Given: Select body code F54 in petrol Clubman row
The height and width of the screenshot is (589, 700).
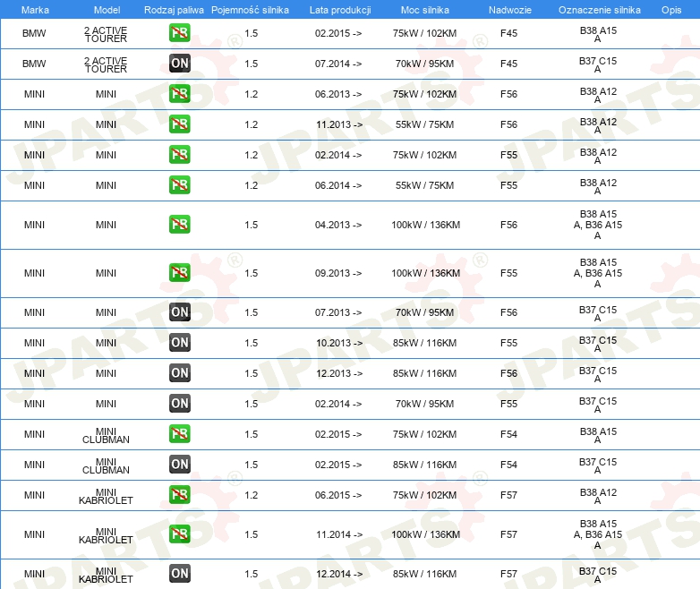Looking at the screenshot, I should pos(508,434).
